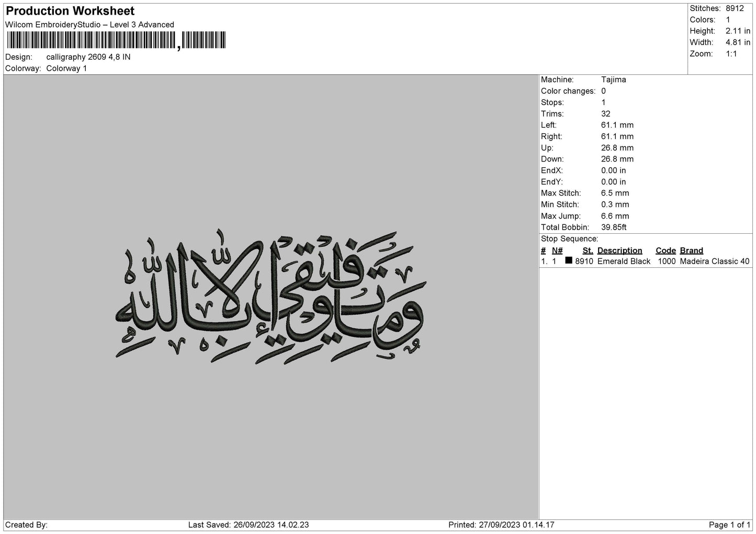Click the Madeira Classic 40 brand text

coord(714,262)
